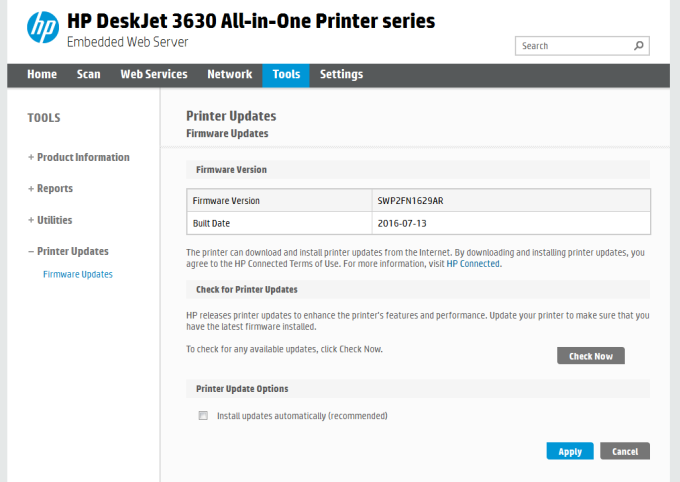Click the HP logo icon
680x482 pixels.
tap(42, 27)
